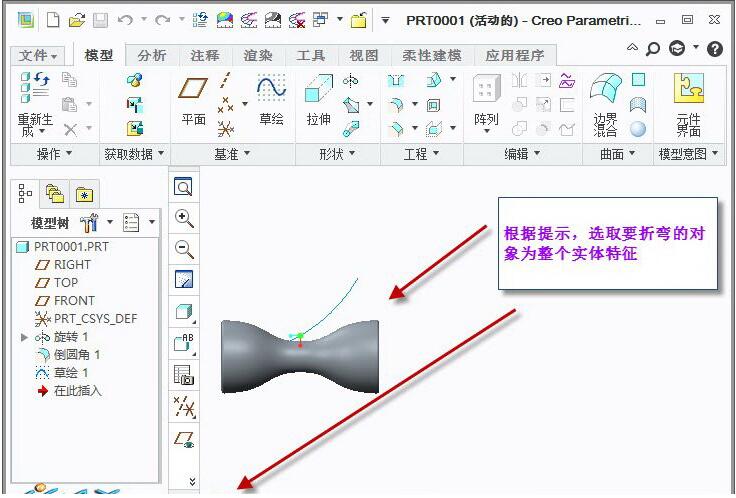The image size is (736, 498).
Task: Open the Engineering (工程) group dropdown
Action: 421,153
